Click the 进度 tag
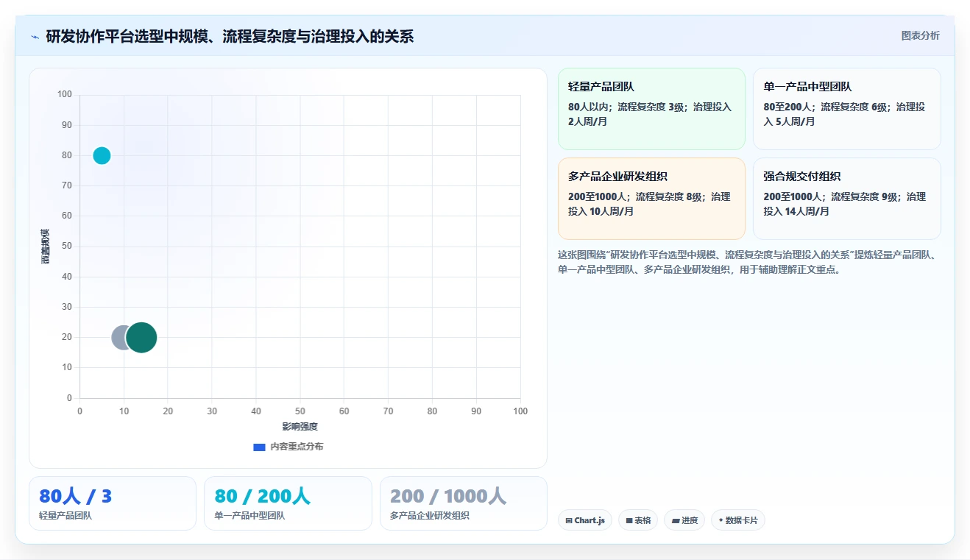The image size is (970, 560). click(684, 520)
